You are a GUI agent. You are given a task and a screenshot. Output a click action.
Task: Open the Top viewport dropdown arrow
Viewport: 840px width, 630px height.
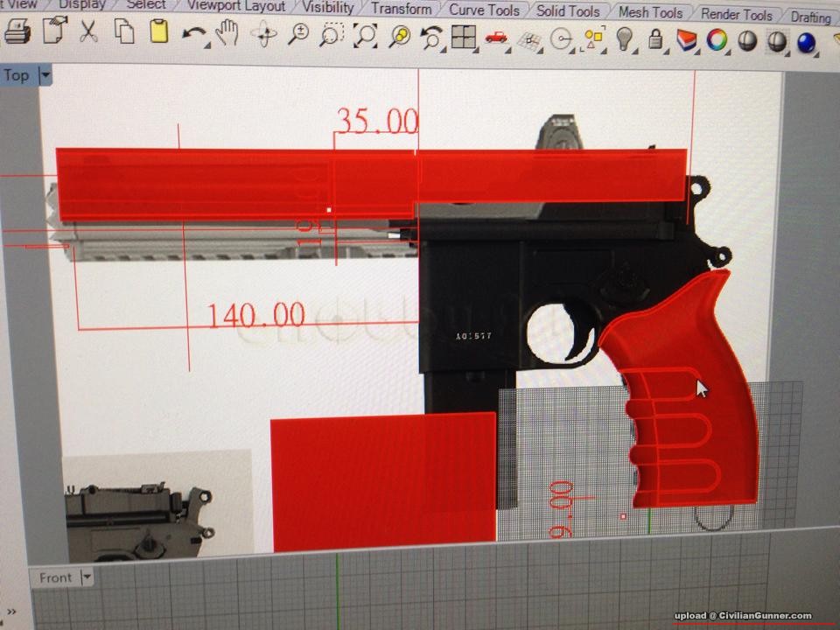[x=45, y=76]
